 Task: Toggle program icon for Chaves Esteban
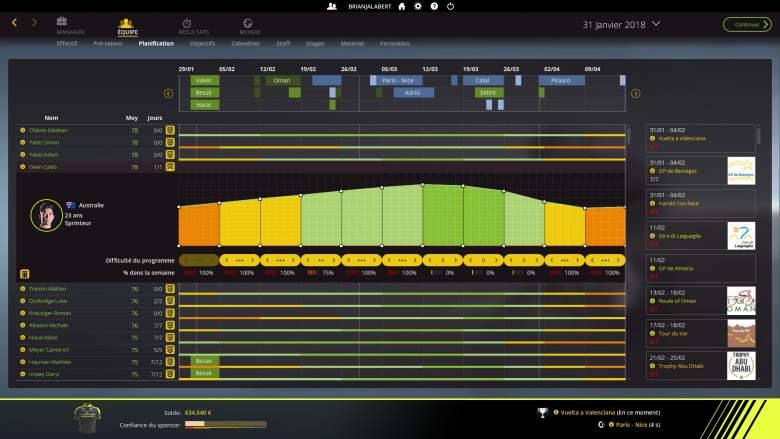tap(170, 130)
